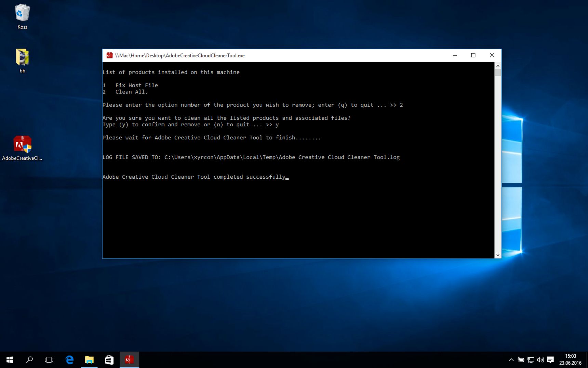This screenshot has height=368, width=588.
Task: Click the "Fix Host File" option line
Action: point(130,85)
